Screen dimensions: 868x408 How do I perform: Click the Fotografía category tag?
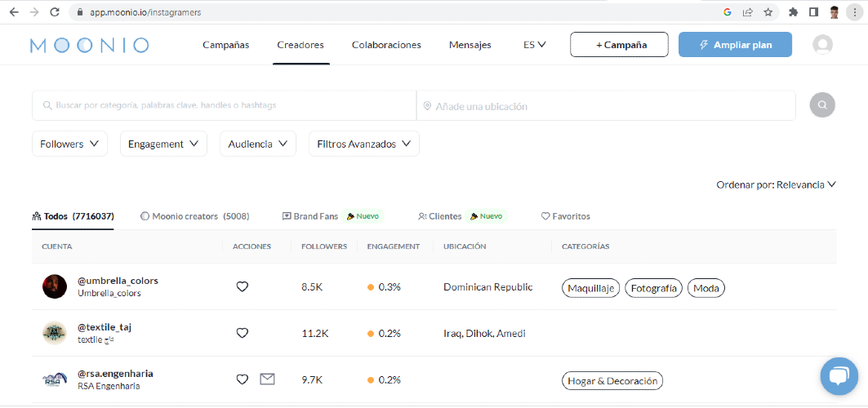click(654, 288)
